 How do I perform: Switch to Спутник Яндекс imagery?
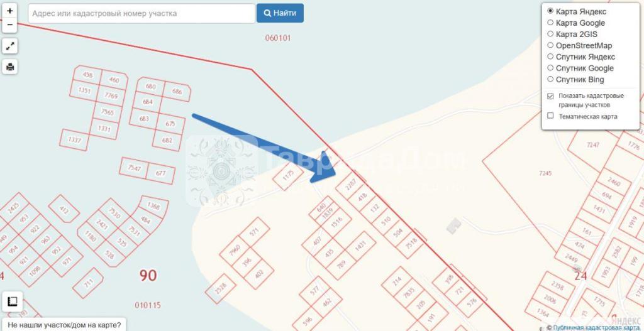tap(550, 57)
